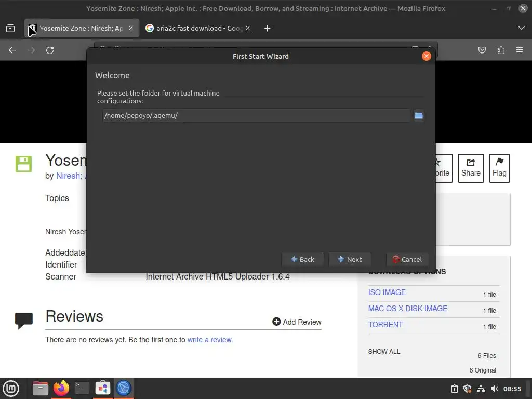Click Add Review on archive page
This screenshot has height=399, width=532.
[297, 322]
